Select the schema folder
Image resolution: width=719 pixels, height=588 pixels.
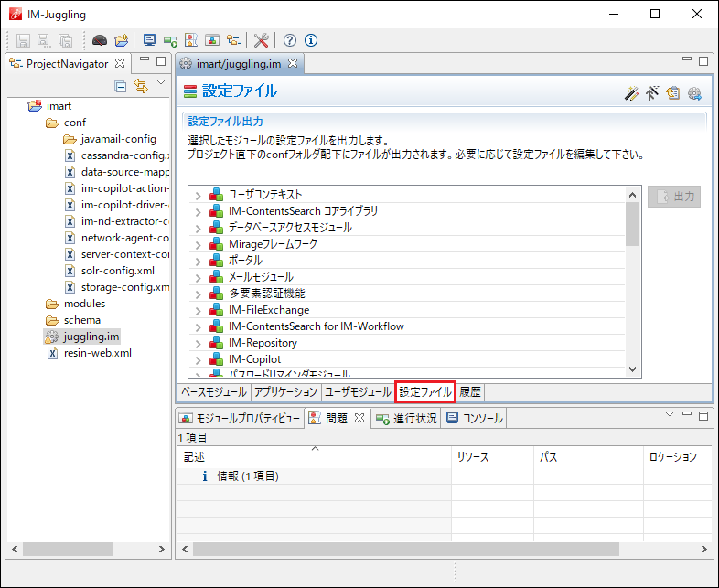(73, 320)
